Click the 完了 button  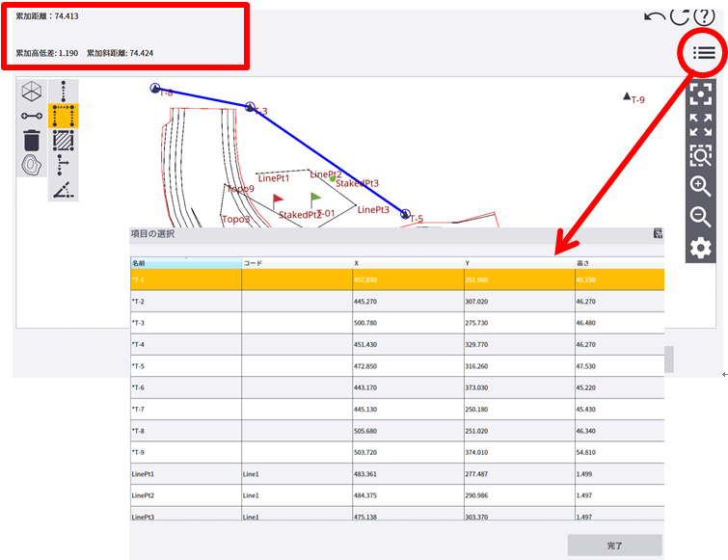pos(614,546)
